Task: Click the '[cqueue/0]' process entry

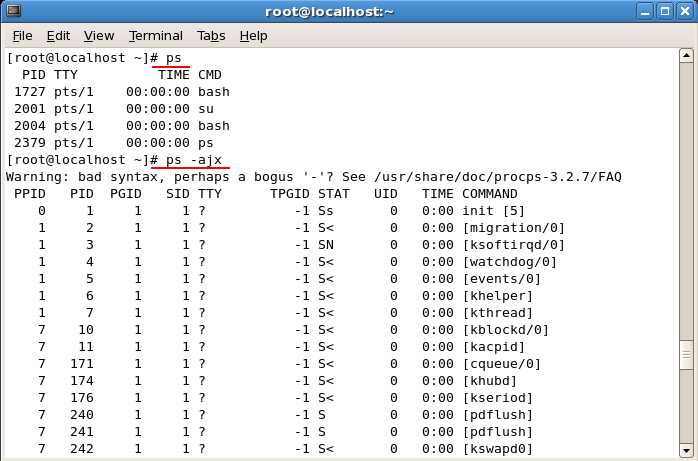Action: click(x=502, y=364)
